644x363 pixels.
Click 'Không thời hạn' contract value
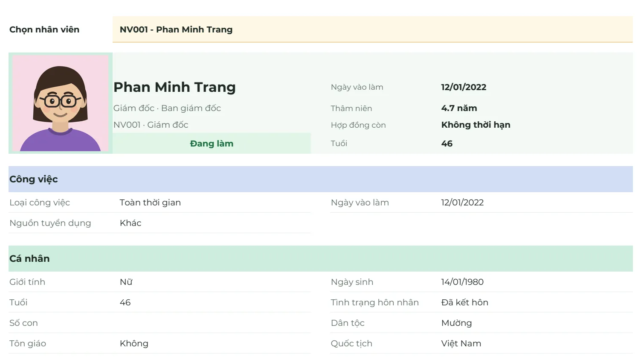tap(476, 125)
